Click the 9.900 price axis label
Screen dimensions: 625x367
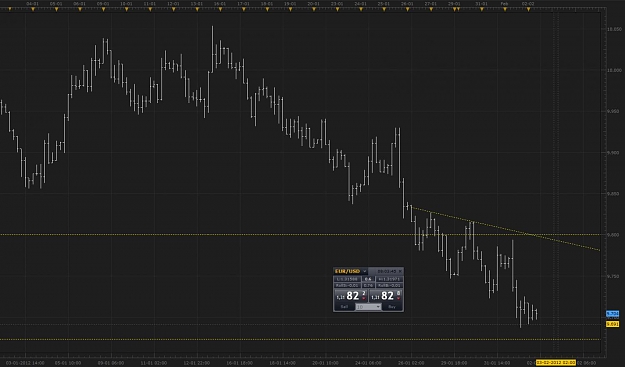(613, 153)
